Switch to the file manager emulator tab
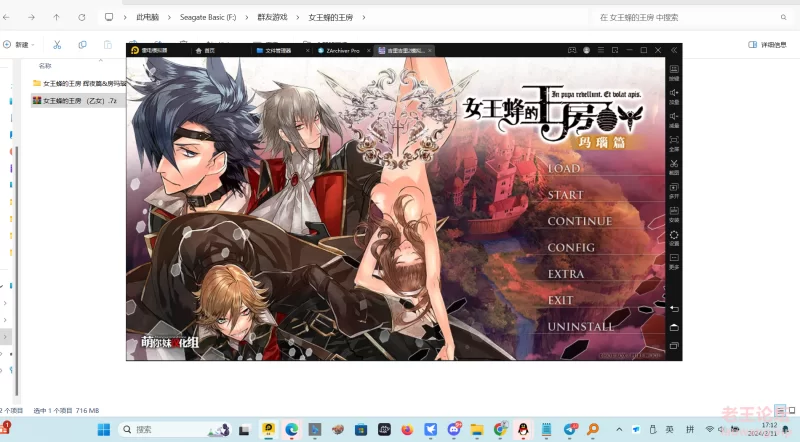This screenshot has width=800, height=442. 278,51
